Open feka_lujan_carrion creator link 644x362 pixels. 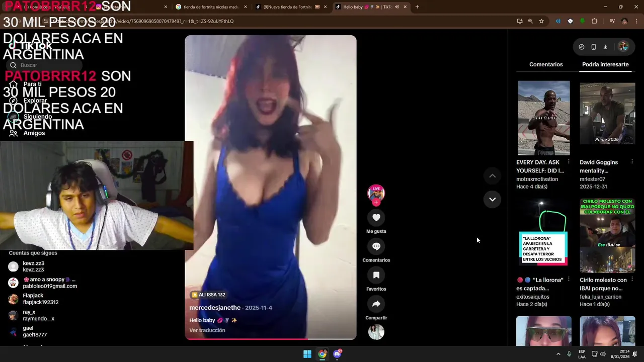pos(601,297)
